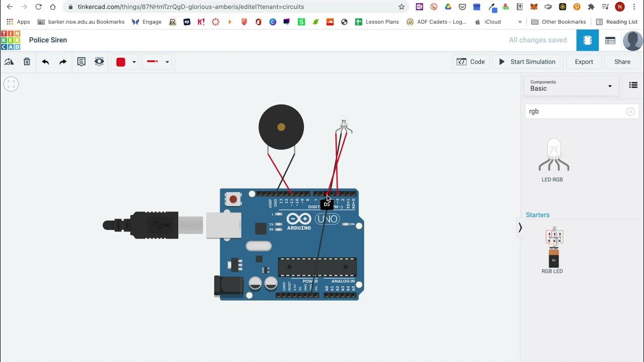The height and width of the screenshot is (362, 644).
Task: Go back in browser
Action: pyautogui.click(x=10, y=7)
